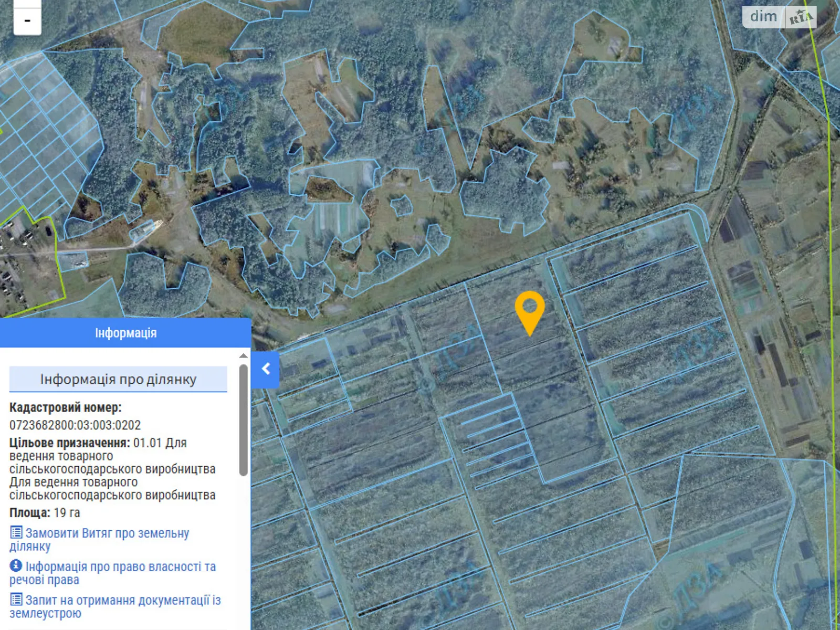Click the info panel scrollbar thumb
This screenshot has height=630, width=840.
243,420
